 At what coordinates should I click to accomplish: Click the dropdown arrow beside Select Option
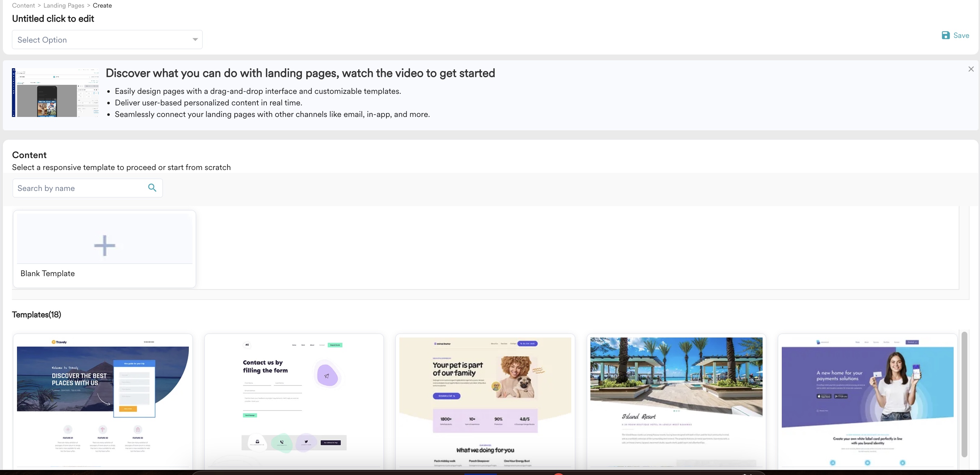(195, 40)
